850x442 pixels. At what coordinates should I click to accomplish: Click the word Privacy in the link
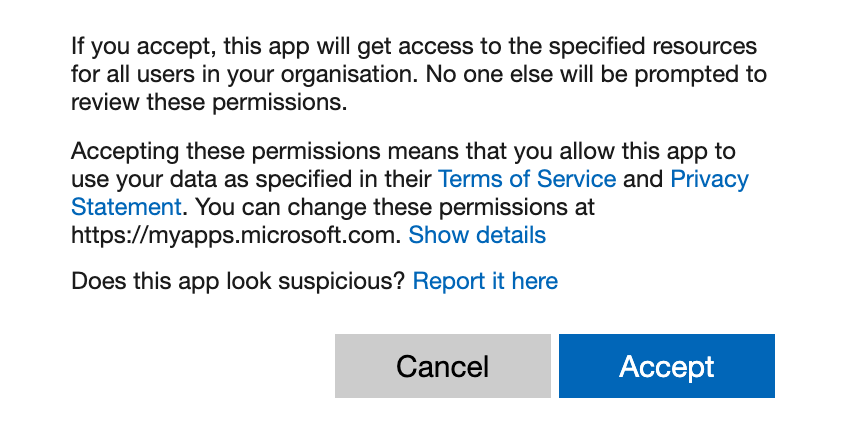(709, 179)
